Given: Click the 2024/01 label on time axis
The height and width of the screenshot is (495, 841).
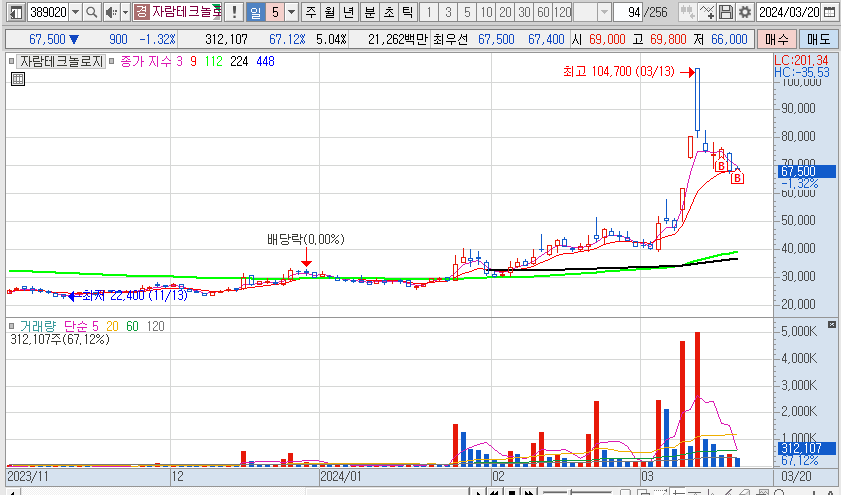Looking at the screenshot, I should click(x=341, y=476).
